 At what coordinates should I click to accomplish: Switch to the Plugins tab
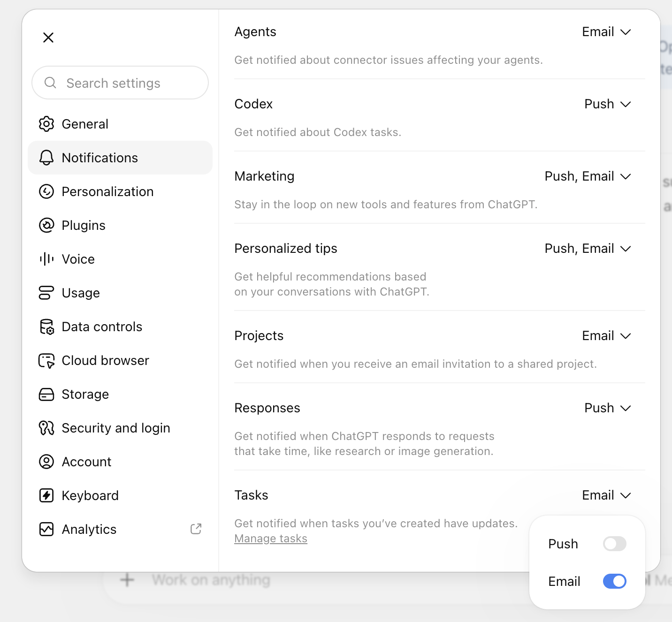120,225
